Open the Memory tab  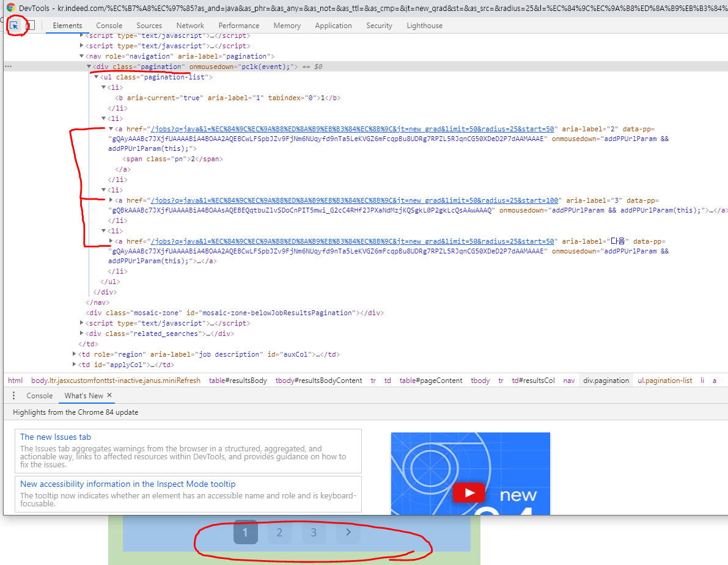tap(287, 26)
